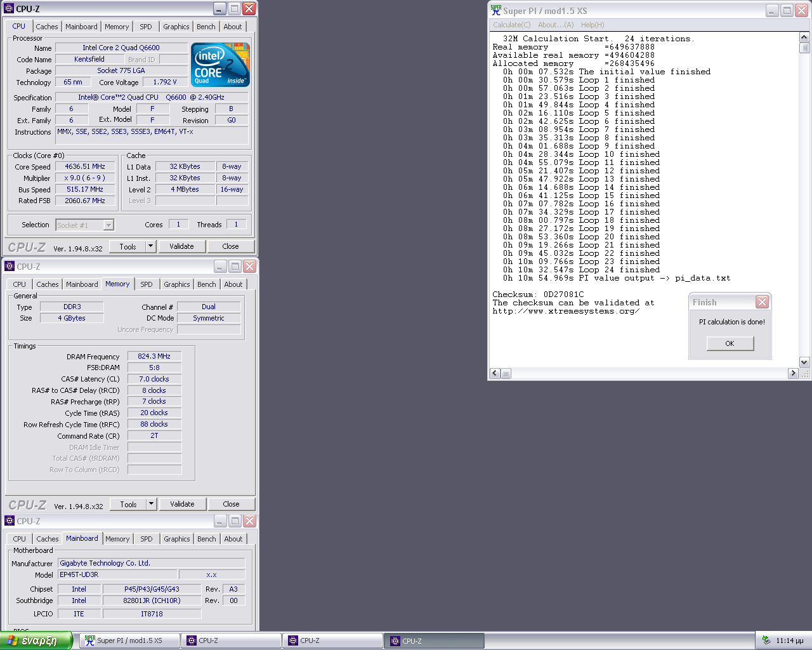Open About...(A) menu in Super PI

coord(556,25)
